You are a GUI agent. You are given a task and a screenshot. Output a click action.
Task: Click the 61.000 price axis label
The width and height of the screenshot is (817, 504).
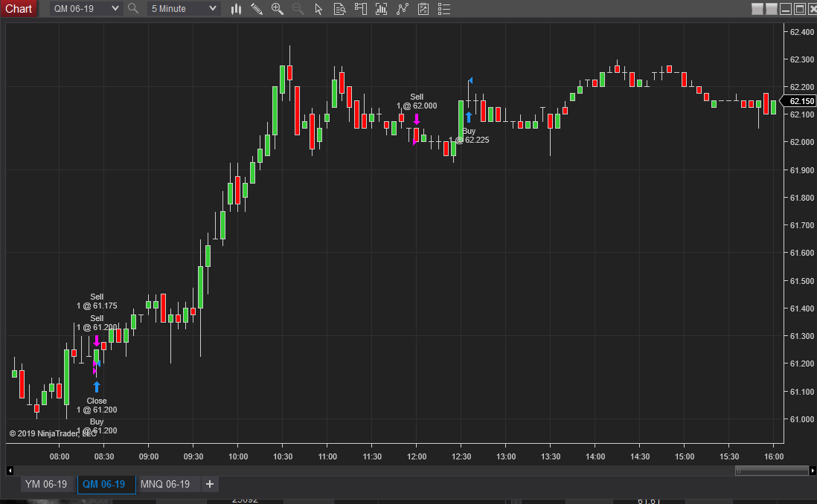(802, 420)
